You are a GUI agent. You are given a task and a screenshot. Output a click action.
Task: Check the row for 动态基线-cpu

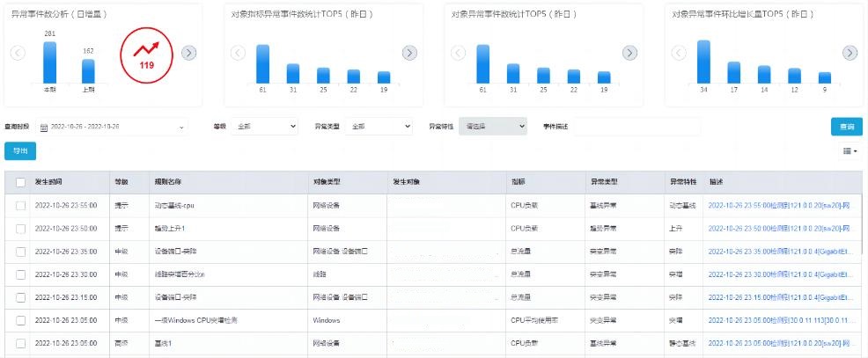[20, 205]
